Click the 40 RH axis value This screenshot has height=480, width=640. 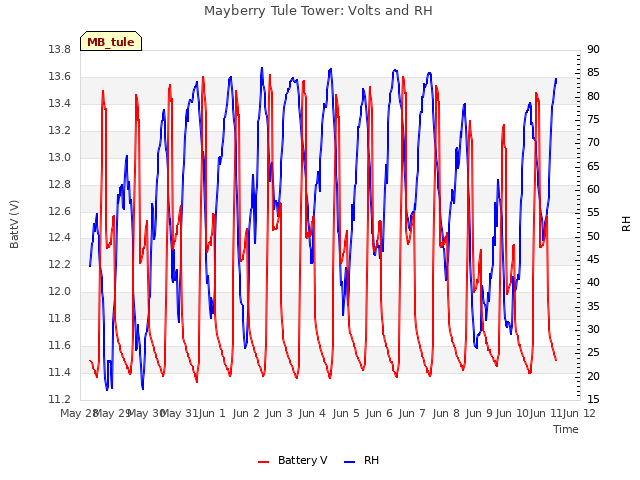point(593,283)
